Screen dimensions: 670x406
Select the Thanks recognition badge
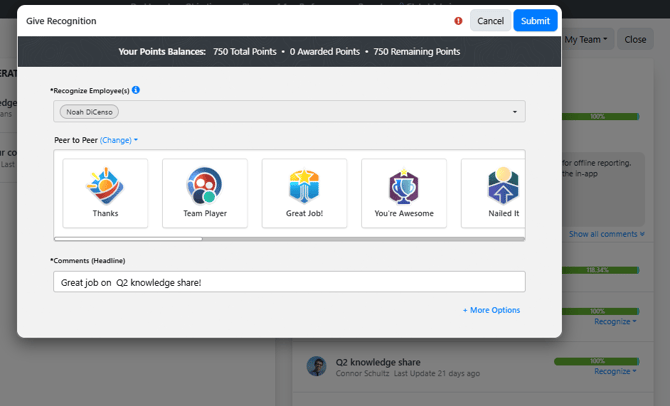(x=105, y=193)
